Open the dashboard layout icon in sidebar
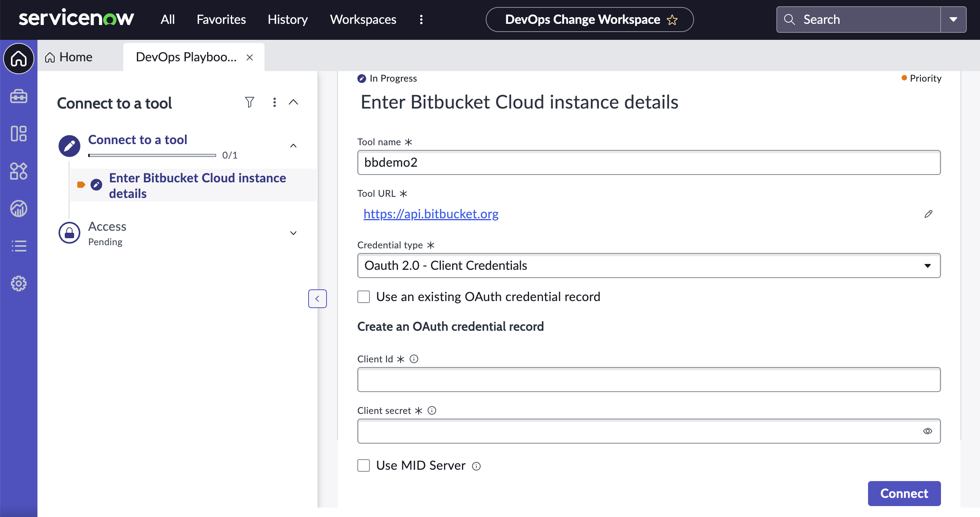 (x=19, y=134)
